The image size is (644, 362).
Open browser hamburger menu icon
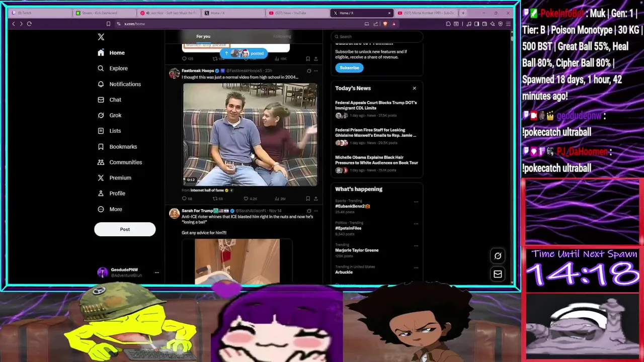tap(508, 24)
